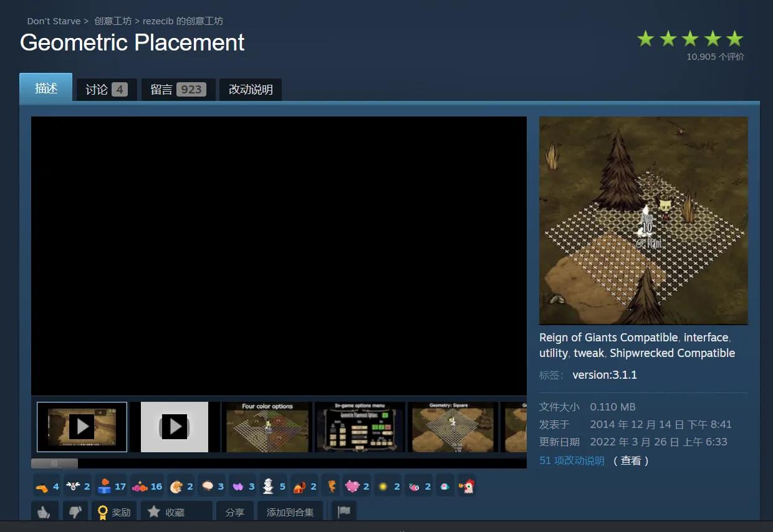Click the five-star rating display

[690, 39]
